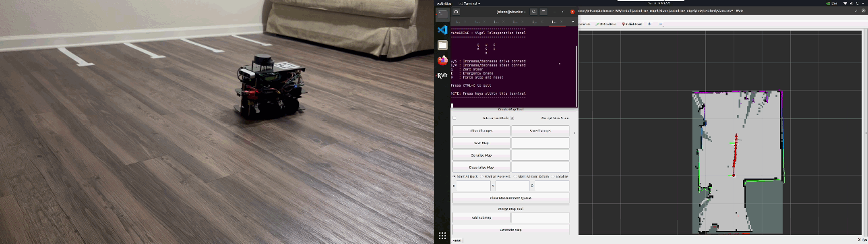The image size is (868, 244).
Task: Click the minus icon in RViz toolbar
Action: point(660,24)
